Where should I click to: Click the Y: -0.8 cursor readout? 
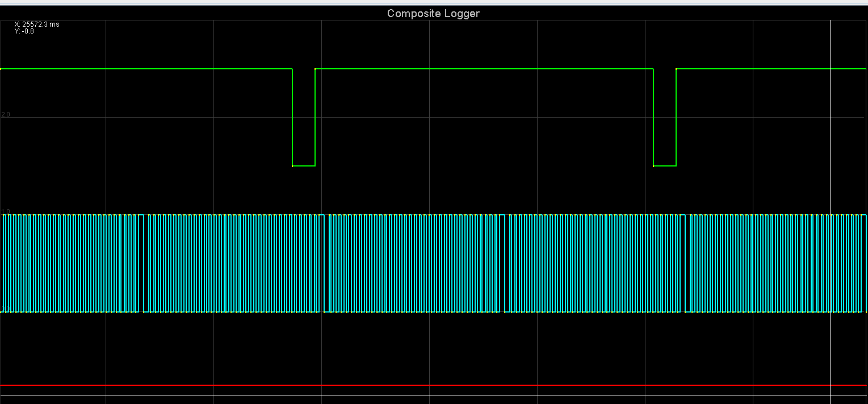24,31
